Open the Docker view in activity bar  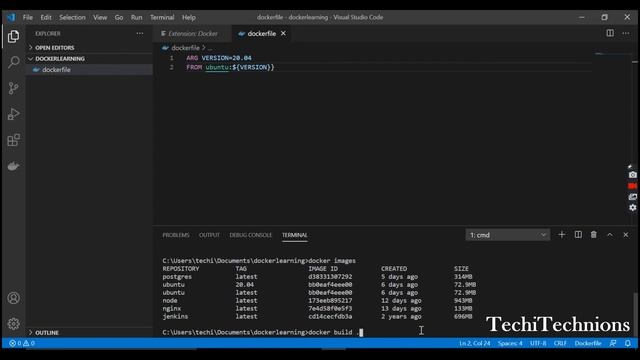tap(13, 166)
